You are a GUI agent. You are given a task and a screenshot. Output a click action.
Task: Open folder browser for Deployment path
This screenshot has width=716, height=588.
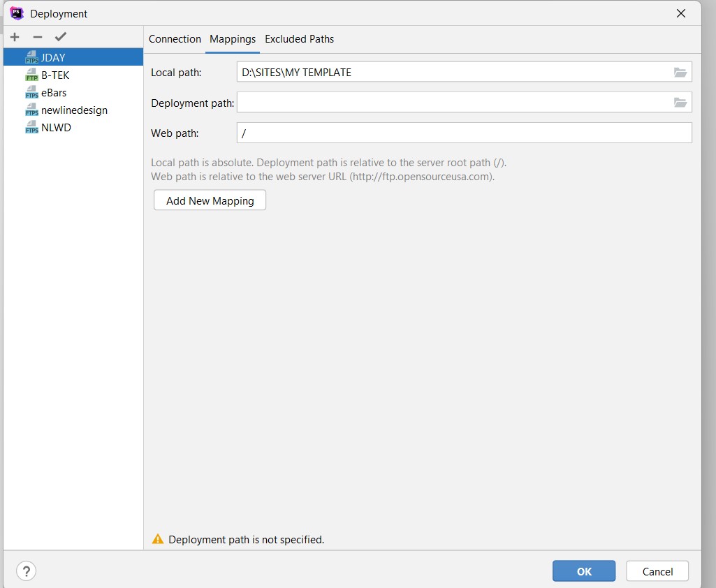[680, 103]
